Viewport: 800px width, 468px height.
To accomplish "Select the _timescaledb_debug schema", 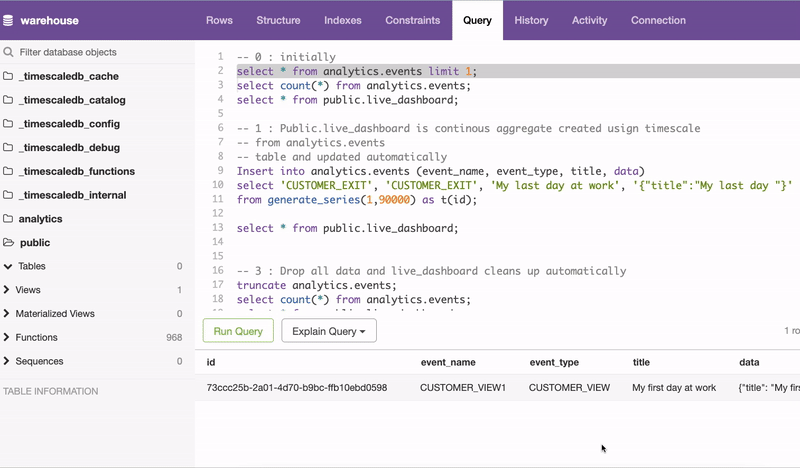I will click(x=69, y=147).
